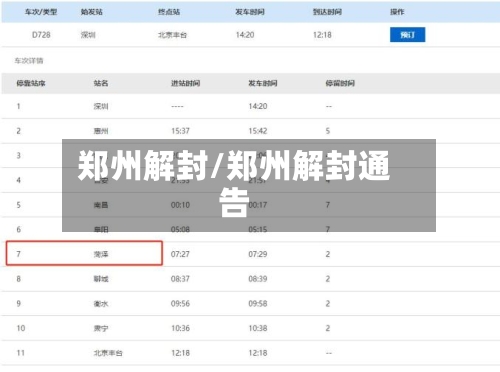Click the 进站时间 column header

(x=185, y=83)
